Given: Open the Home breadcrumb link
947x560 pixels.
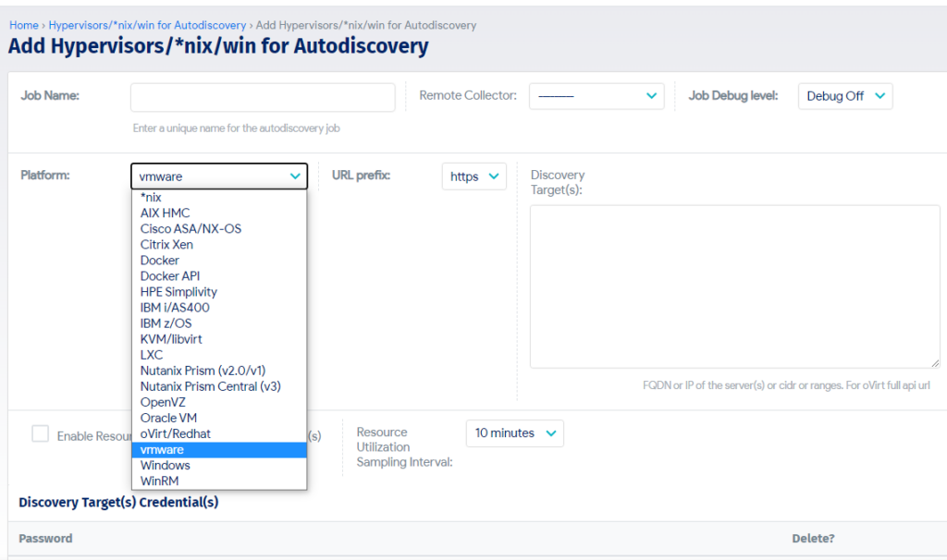Looking at the screenshot, I should pyautogui.click(x=23, y=25).
